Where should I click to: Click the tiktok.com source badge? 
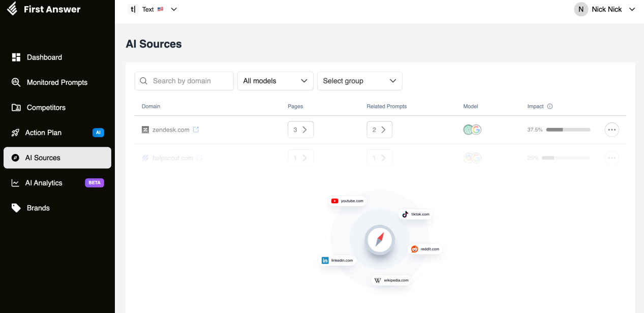coord(416,214)
